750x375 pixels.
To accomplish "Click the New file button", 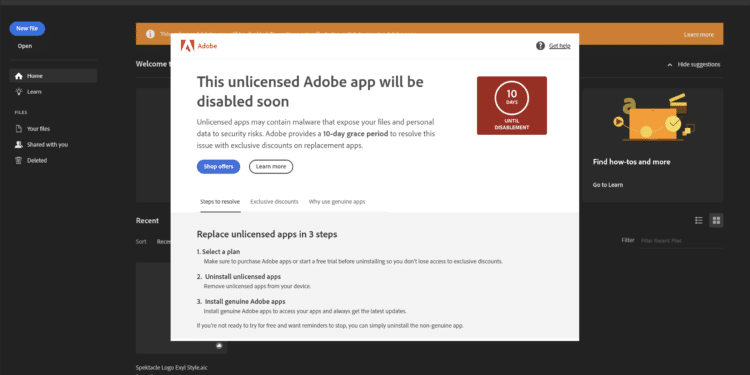I will pyautogui.click(x=27, y=29).
